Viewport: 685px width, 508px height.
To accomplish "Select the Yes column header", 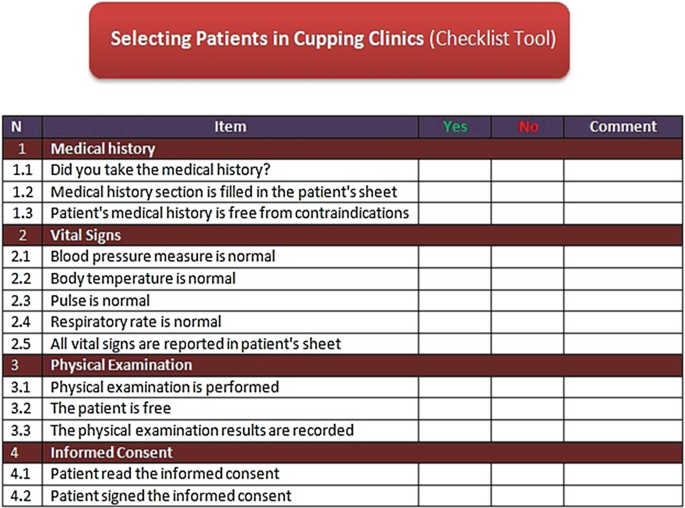I will point(454,127).
